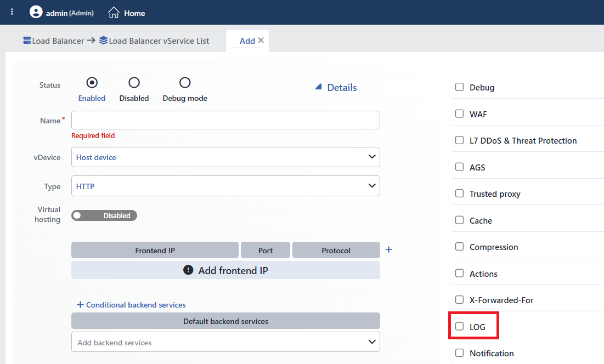The image size is (604, 364).
Task: Open the vDevice Host device dropdown
Action: 225,157
